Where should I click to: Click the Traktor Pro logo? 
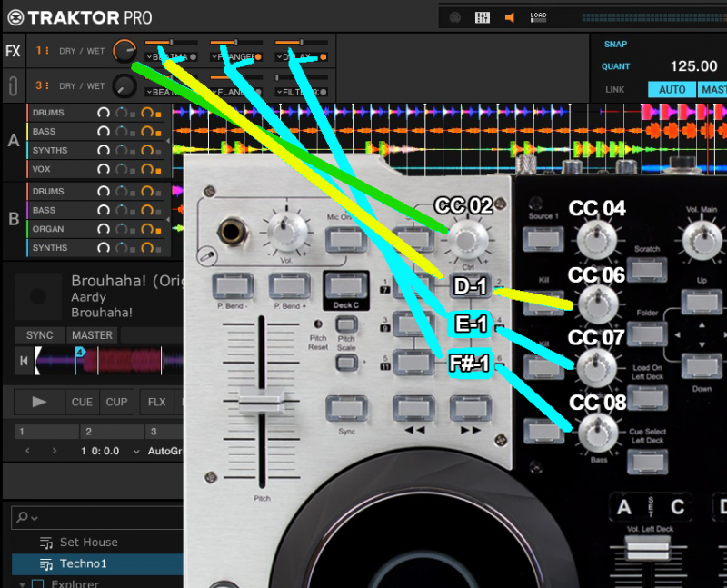point(80,17)
